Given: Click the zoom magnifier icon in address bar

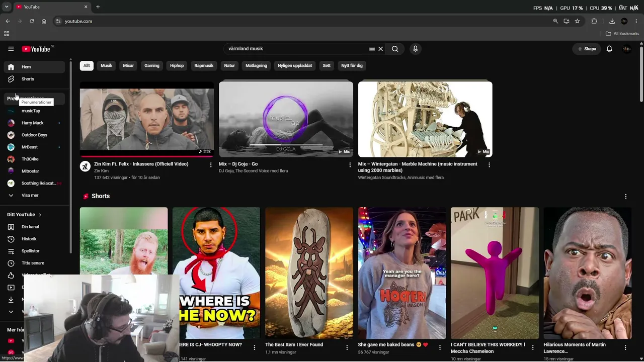Looking at the screenshot, I should [x=555, y=21].
